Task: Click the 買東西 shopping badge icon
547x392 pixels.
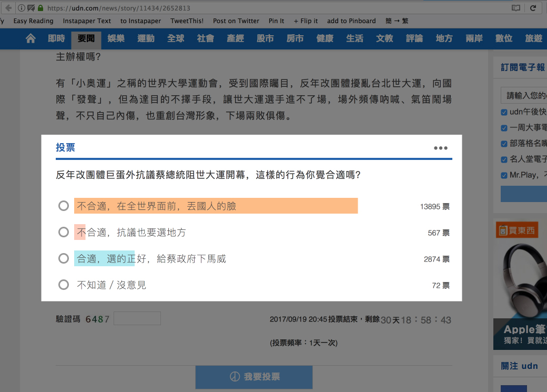Action: (516, 230)
